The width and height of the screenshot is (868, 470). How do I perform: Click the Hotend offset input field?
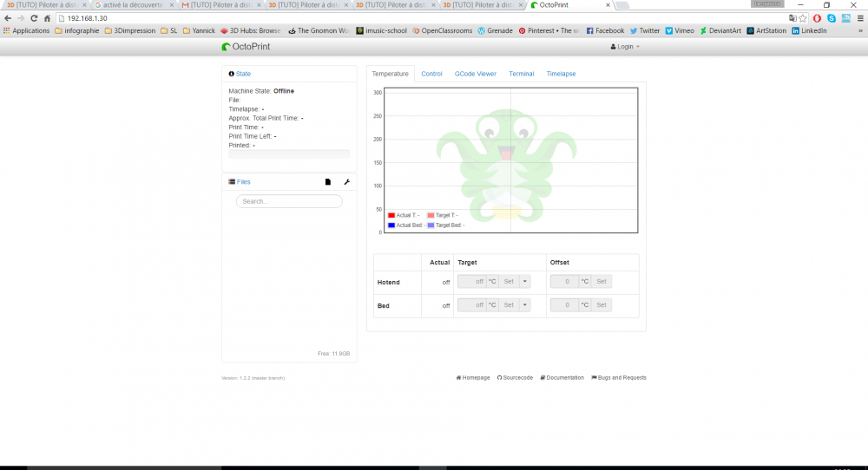[x=565, y=282]
